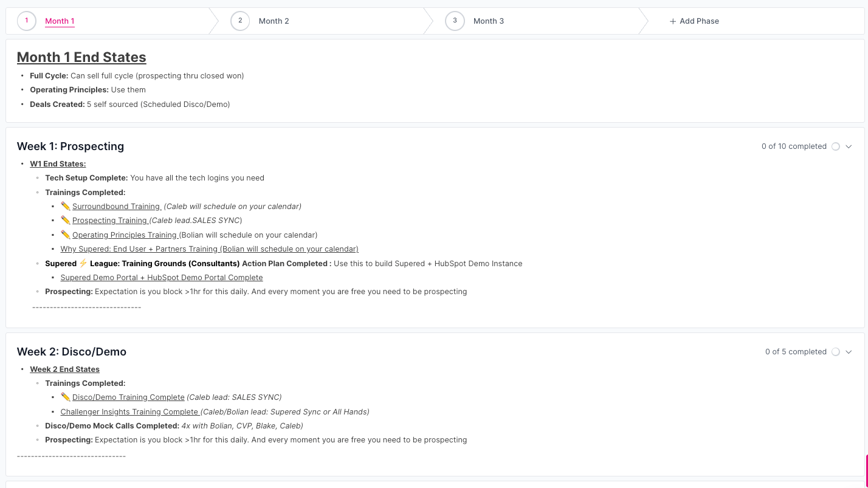Click the Week 1 '0 of 10 completed' progress
The width and height of the screenshot is (868, 488).
pyautogui.click(x=793, y=146)
